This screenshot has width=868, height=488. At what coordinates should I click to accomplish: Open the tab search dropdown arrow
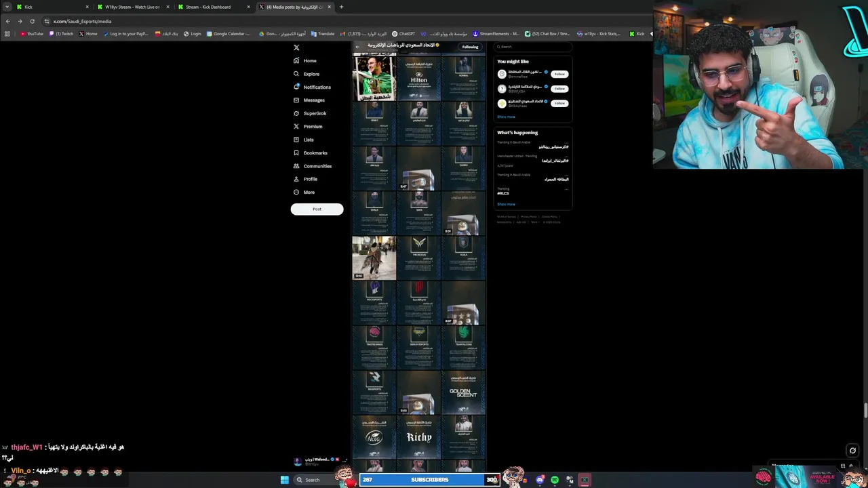point(7,7)
